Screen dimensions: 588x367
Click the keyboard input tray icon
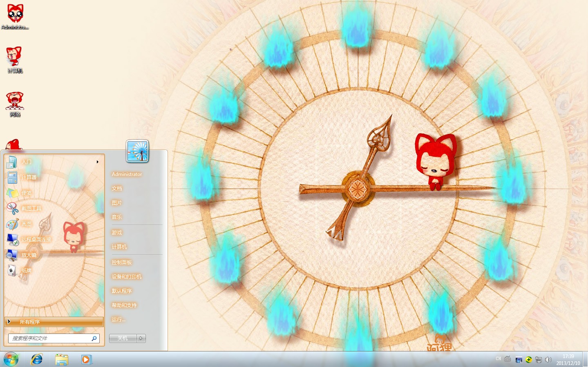pos(508,359)
